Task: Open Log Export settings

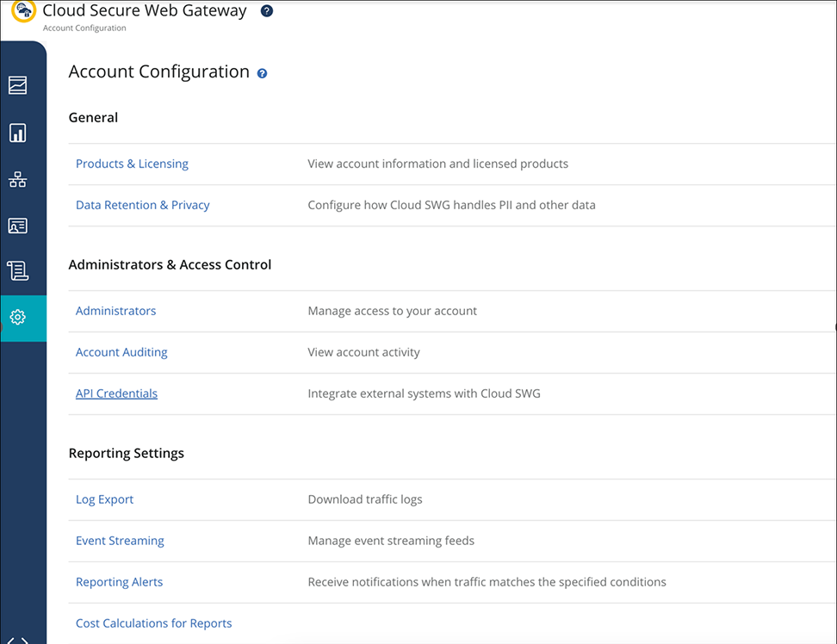Action: [104, 499]
